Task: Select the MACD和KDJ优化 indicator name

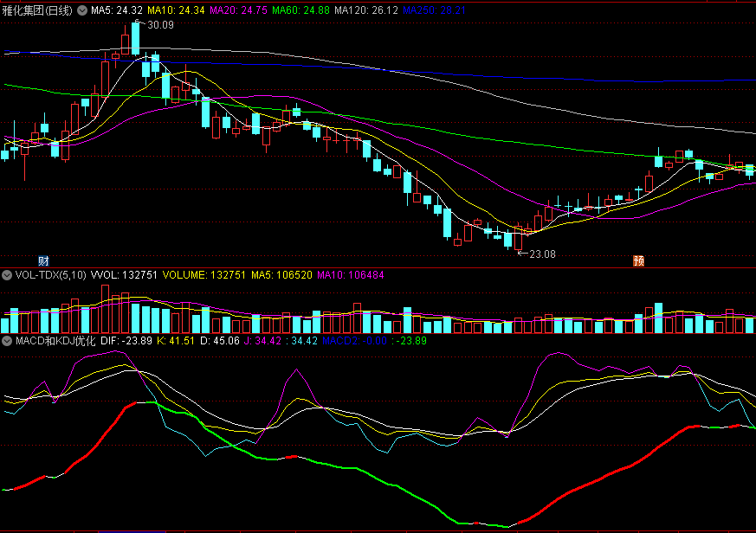Action: tap(55, 341)
